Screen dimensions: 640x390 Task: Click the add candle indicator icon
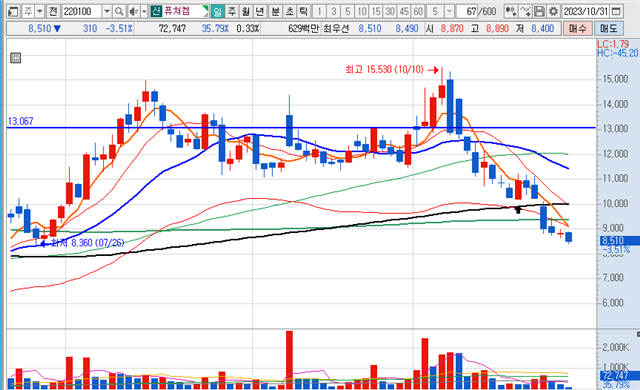pos(511,11)
